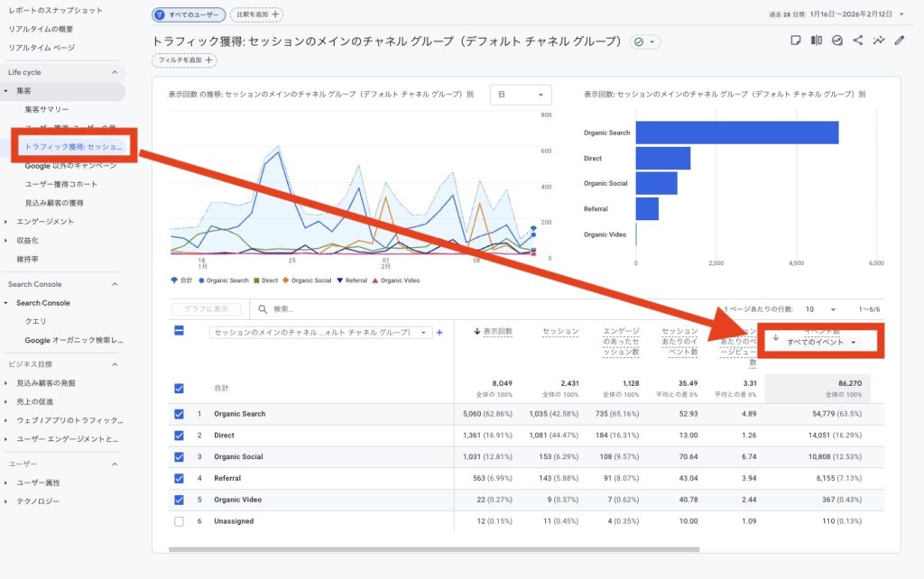Image resolution: width=924 pixels, height=579 pixels.
Task: Click the plus icon to add dimension
Action: point(439,332)
